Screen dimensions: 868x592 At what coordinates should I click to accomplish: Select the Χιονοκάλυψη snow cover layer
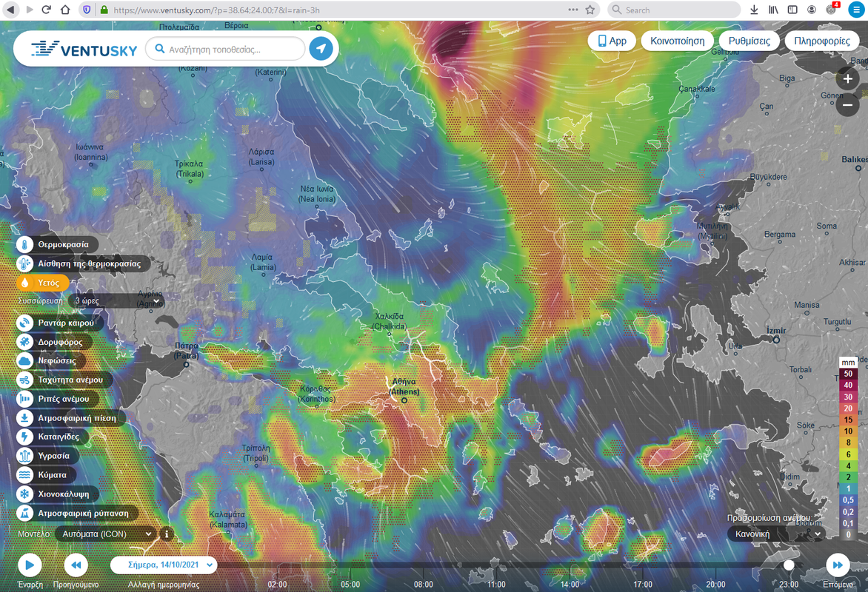pyautogui.click(x=58, y=494)
